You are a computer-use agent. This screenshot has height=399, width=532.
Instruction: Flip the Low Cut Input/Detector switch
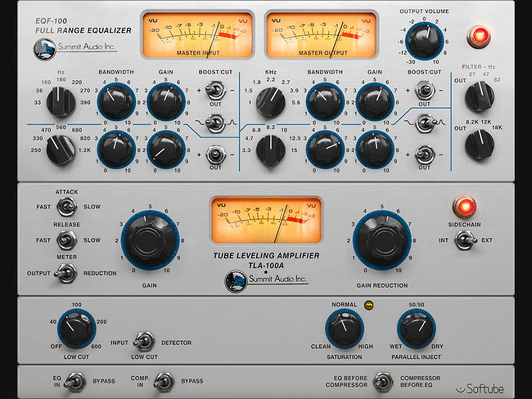coord(144,342)
